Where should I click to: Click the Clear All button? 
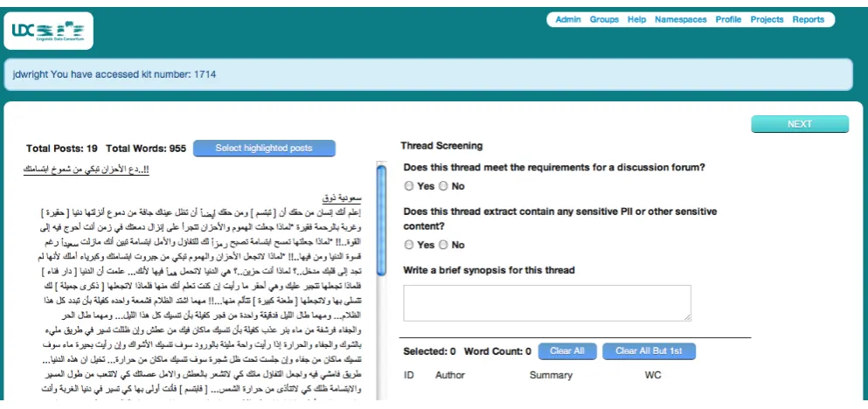(x=567, y=351)
